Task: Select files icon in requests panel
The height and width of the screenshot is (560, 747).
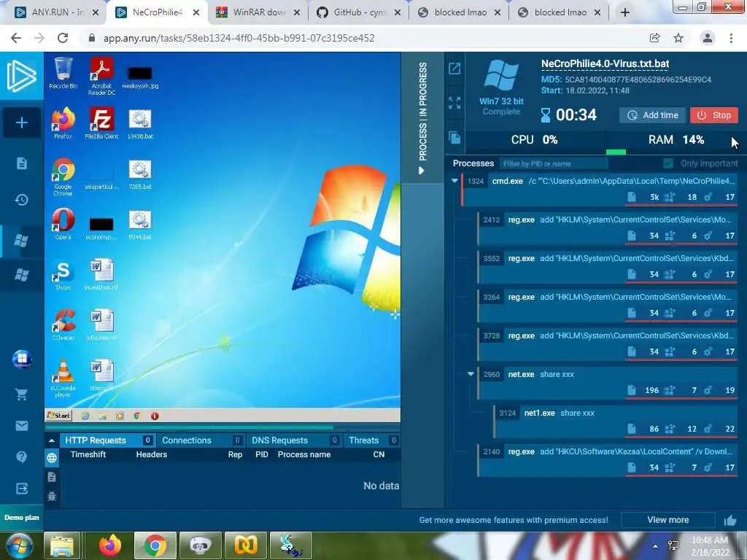Action: click(52, 477)
